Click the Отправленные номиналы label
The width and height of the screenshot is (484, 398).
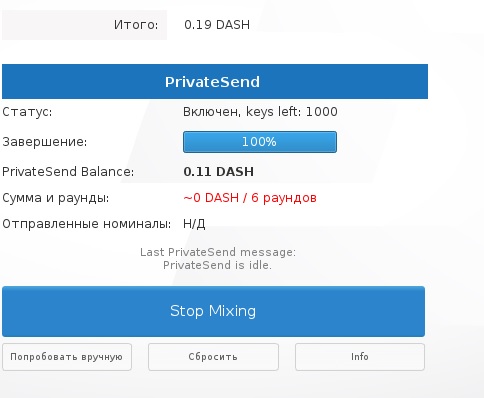click(87, 224)
